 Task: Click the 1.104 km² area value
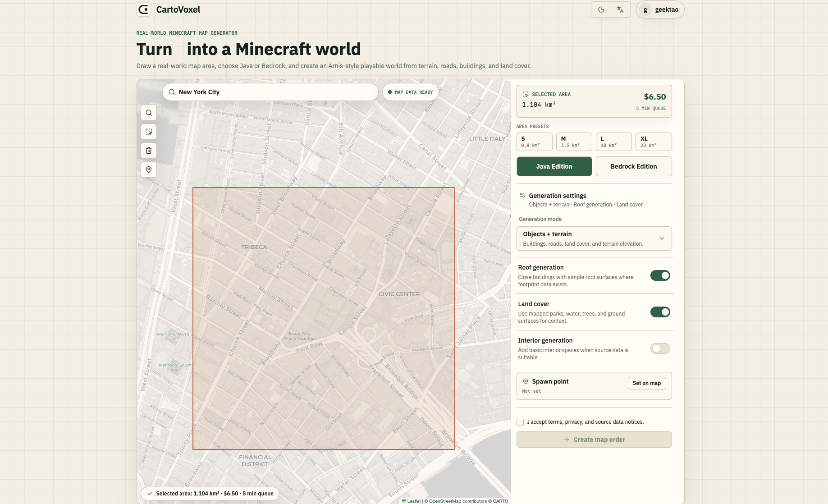(x=539, y=105)
